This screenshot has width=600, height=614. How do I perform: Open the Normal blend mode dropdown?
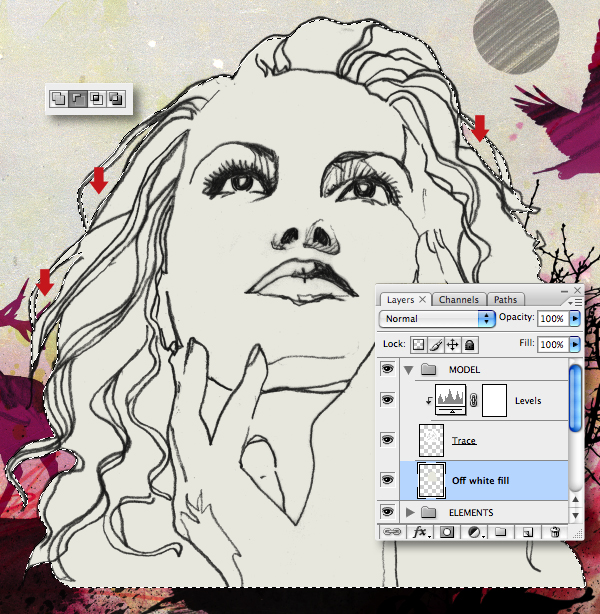(436, 318)
